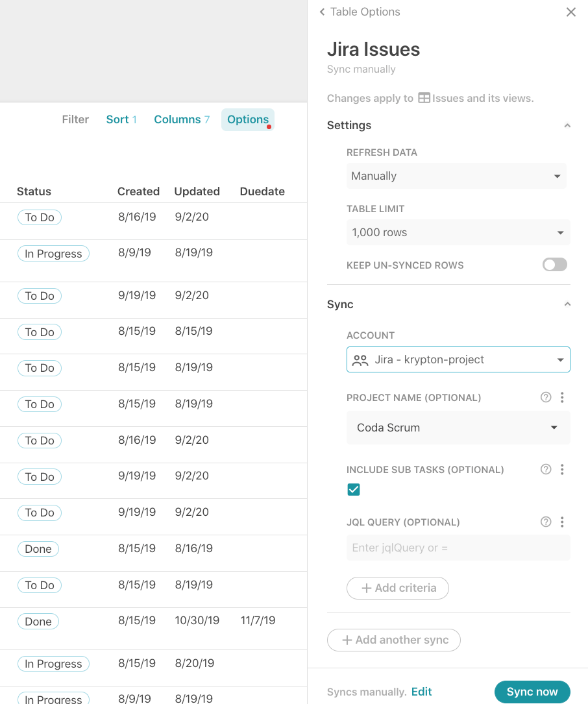
Task: Uncheck the Include Sub Tasks checkbox
Action: pyautogui.click(x=354, y=490)
